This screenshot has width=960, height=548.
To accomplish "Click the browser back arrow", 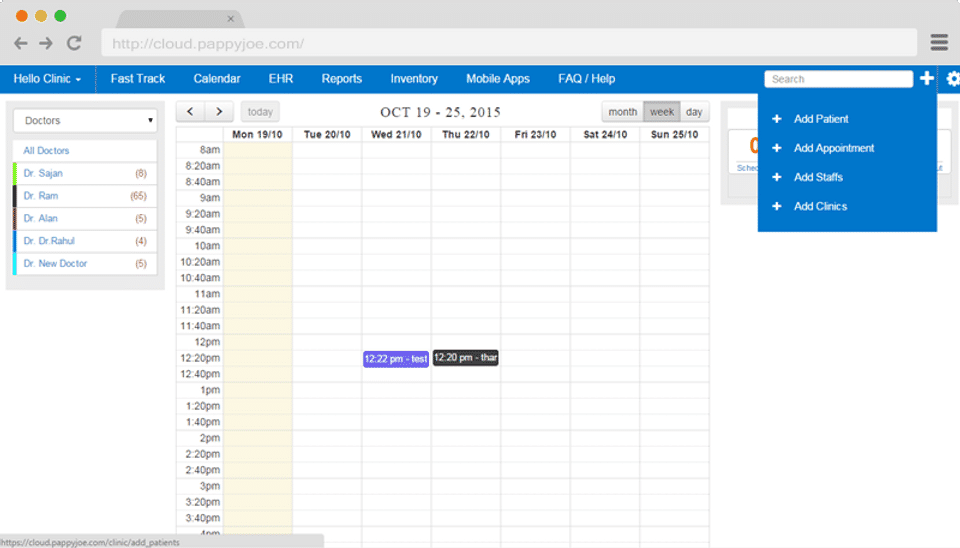I will 21,43.
